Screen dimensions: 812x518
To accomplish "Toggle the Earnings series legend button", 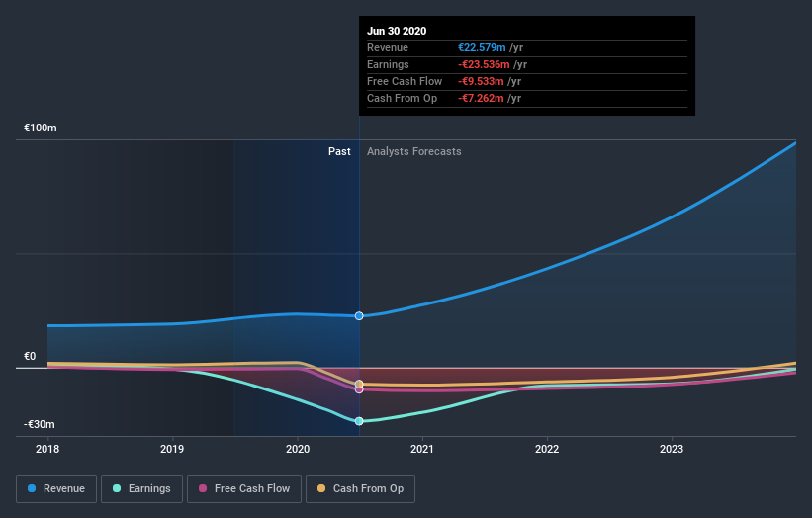I will (x=141, y=489).
